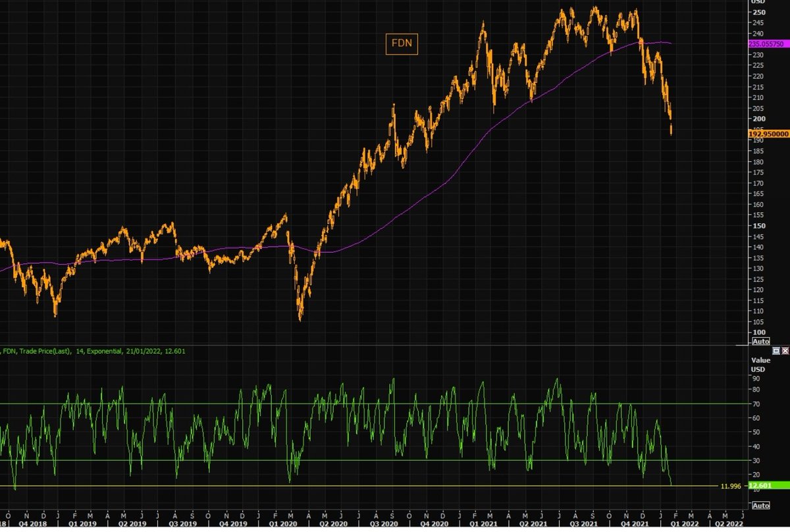The width and height of the screenshot is (790, 532).
Task: Click the 250 price axis label
Action: [758, 13]
